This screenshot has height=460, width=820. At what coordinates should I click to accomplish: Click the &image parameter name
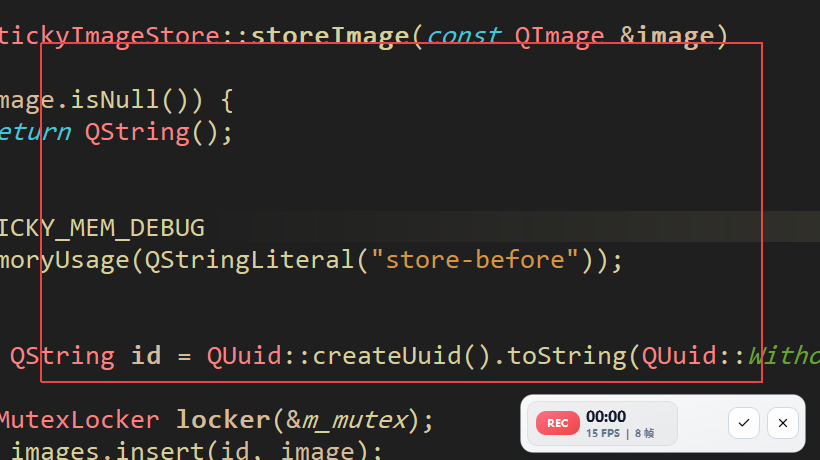point(667,37)
